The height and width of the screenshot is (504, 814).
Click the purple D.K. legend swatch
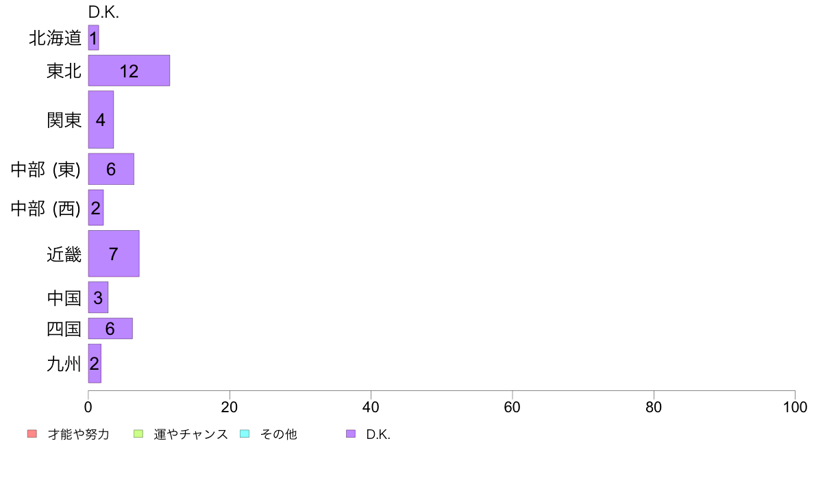click(x=351, y=434)
